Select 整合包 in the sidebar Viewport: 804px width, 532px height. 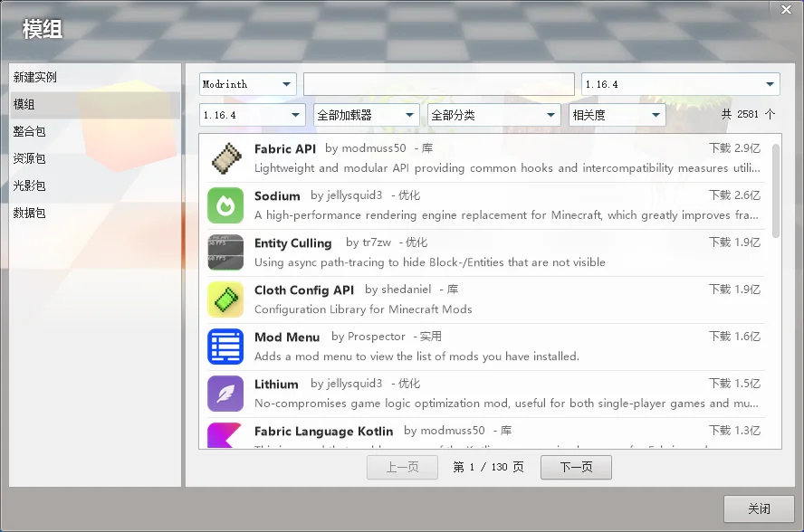pos(95,132)
